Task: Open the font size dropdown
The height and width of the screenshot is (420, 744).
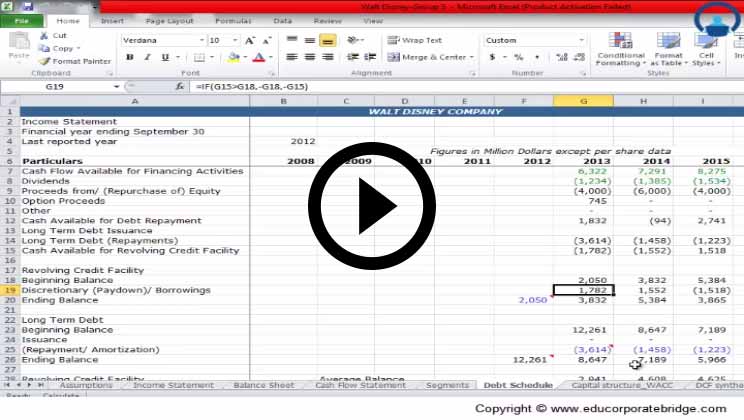Action: [x=230, y=41]
